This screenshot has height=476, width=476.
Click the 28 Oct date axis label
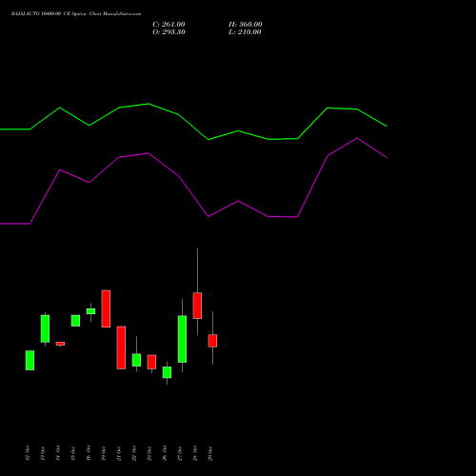(195, 453)
